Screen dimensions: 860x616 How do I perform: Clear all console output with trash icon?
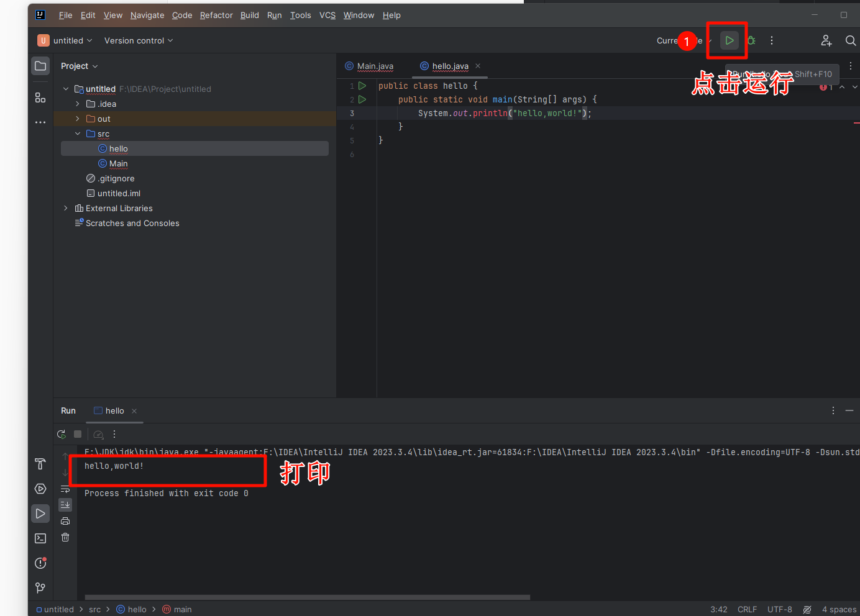tap(65, 537)
